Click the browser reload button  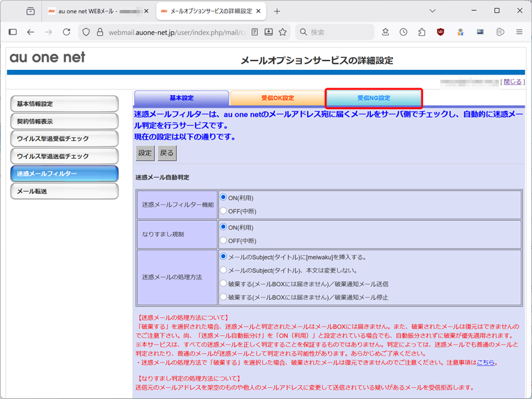tap(66, 32)
